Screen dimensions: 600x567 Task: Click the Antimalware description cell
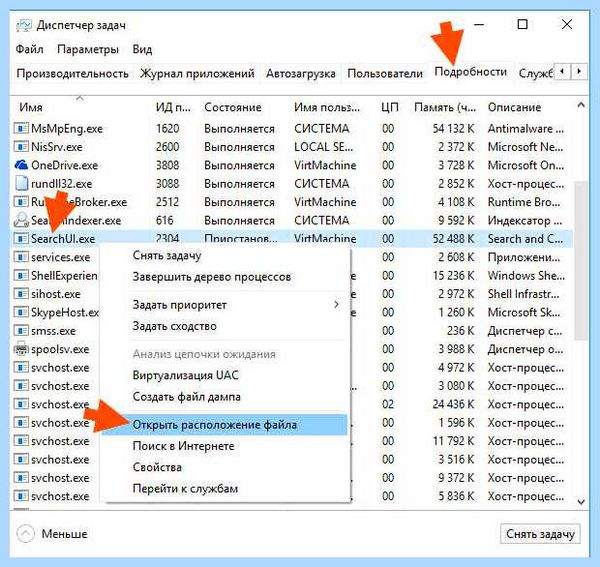[525, 129]
